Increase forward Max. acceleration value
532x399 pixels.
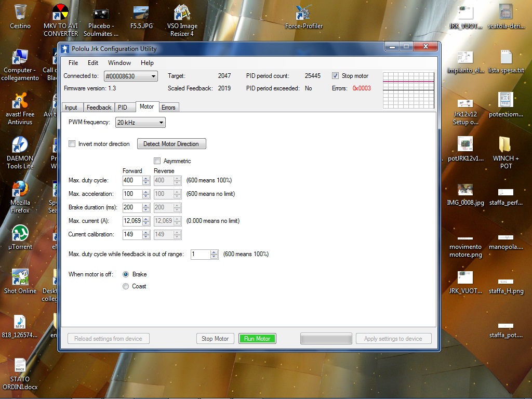coord(146,192)
